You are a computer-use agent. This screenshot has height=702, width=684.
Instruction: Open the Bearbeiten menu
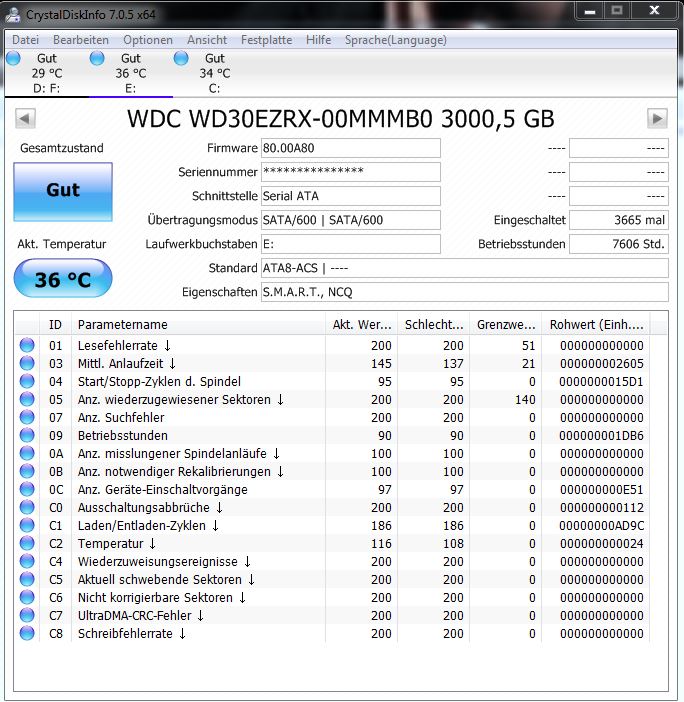click(x=81, y=40)
